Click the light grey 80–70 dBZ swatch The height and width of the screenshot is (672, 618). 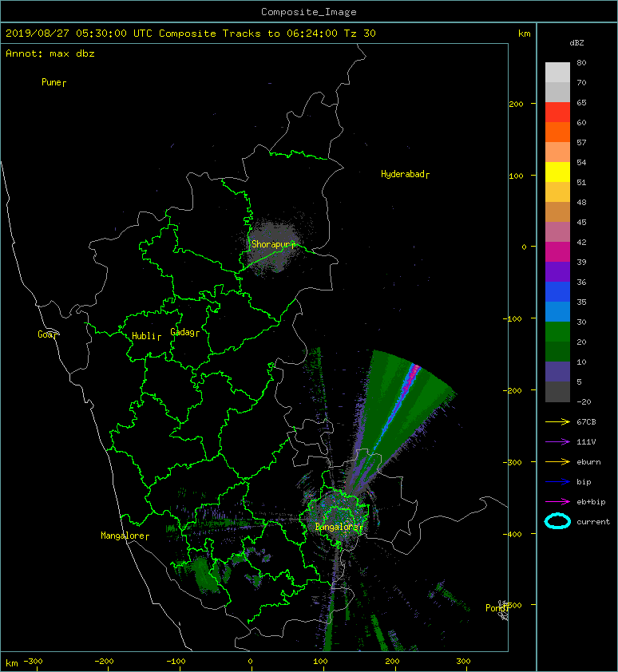[x=557, y=72]
